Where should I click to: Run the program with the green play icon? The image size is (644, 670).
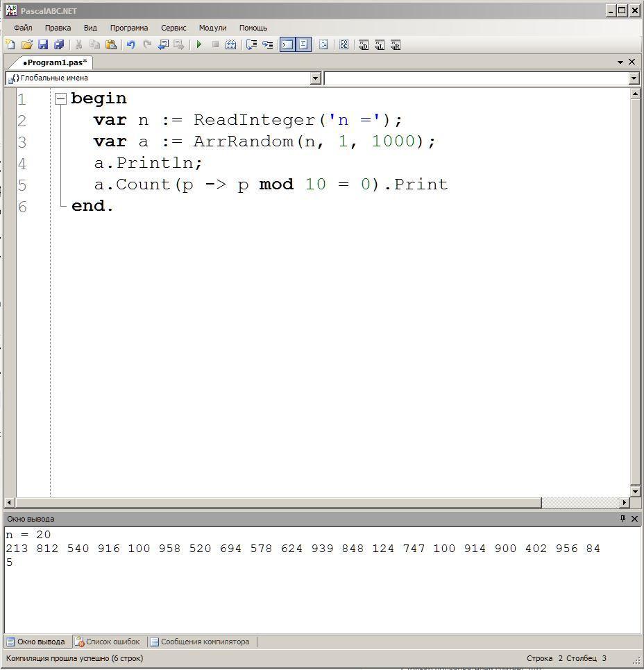pyautogui.click(x=199, y=44)
